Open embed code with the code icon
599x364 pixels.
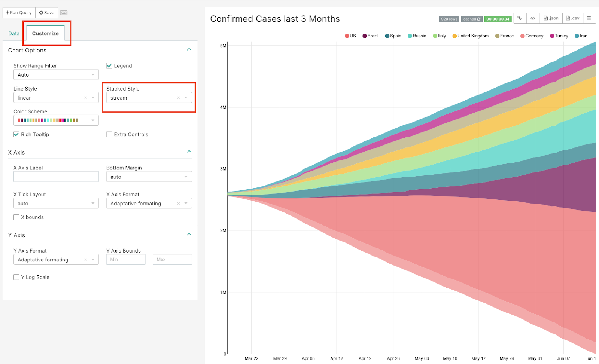coord(533,18)
